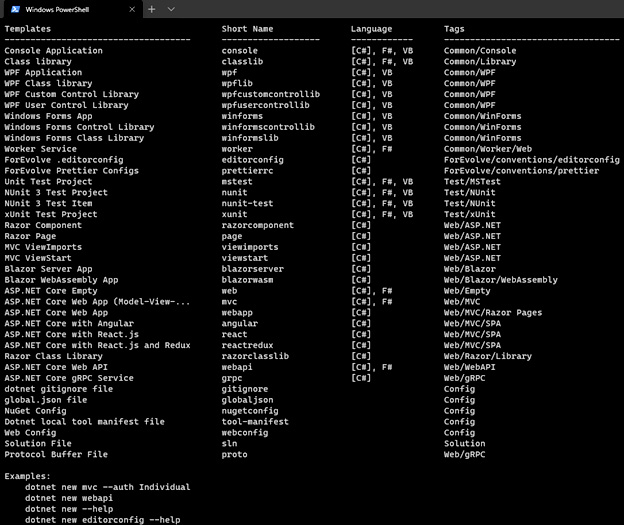The height and width of the screenshot is (525, 624).
Task: Click the PowerShell icon in the tab
Action: (x=15, y=9)
